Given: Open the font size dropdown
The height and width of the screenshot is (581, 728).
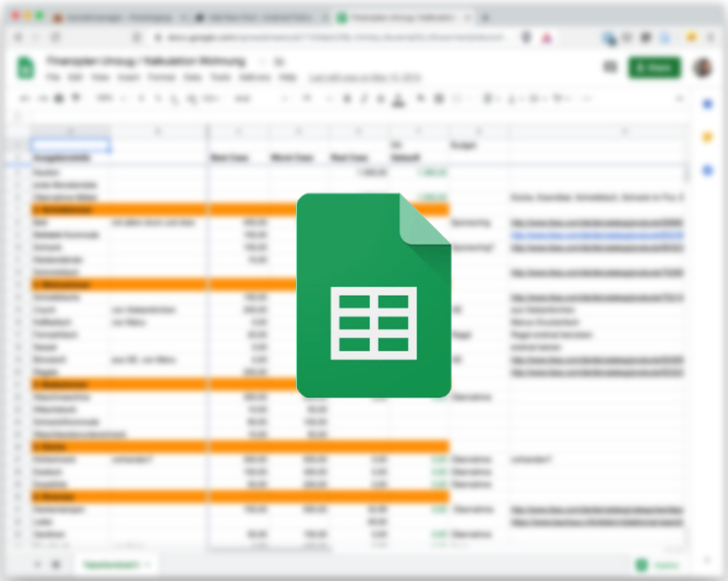Looking at the screenshot, I should (x=318, y=98).
